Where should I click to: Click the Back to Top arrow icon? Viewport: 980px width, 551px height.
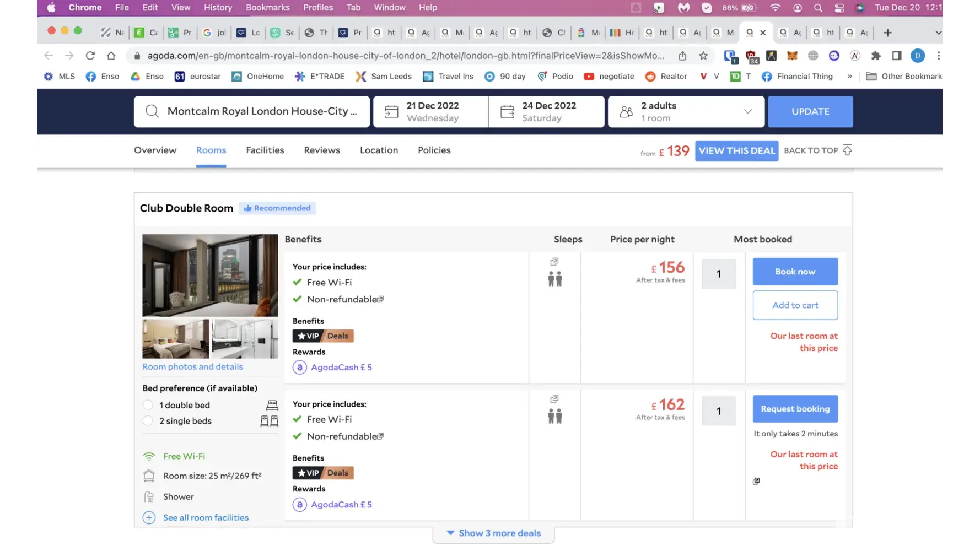pyautogui.click(x=847, y=150)
